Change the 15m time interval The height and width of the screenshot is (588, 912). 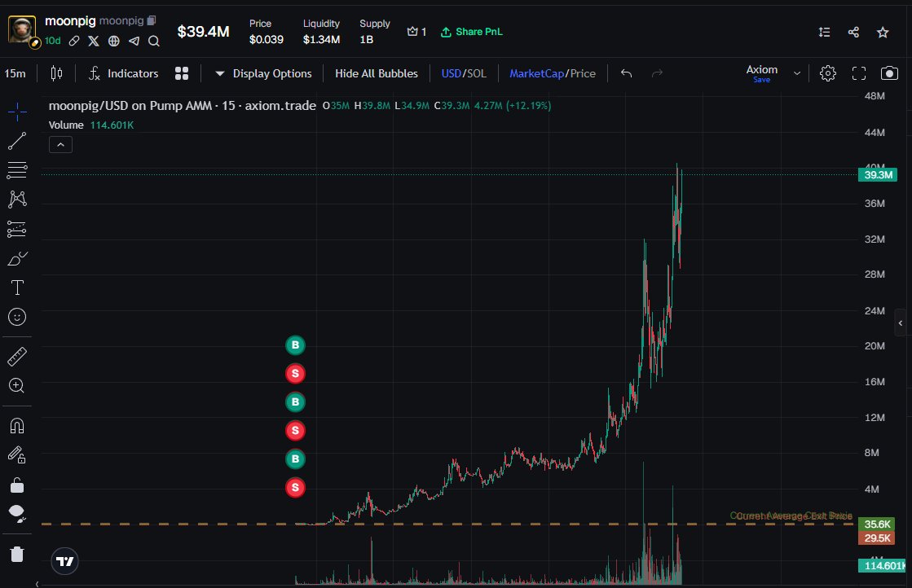coord(15,73)
